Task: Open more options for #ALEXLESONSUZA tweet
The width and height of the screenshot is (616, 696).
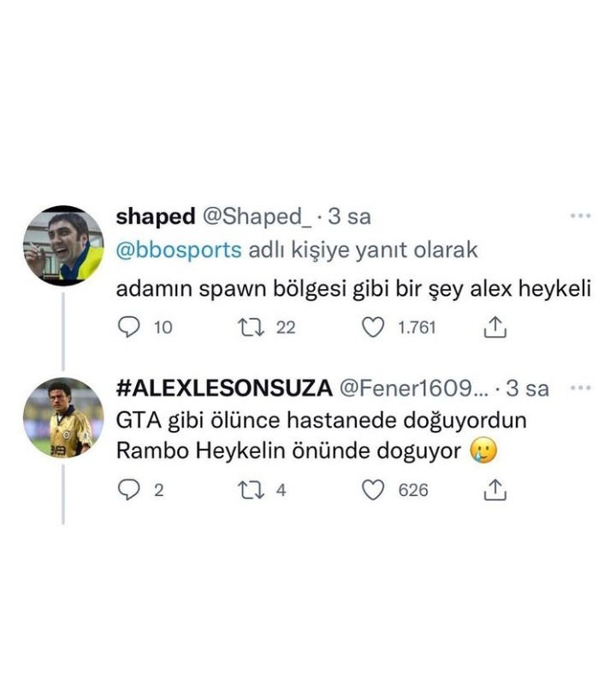Action: coord(580,388)
